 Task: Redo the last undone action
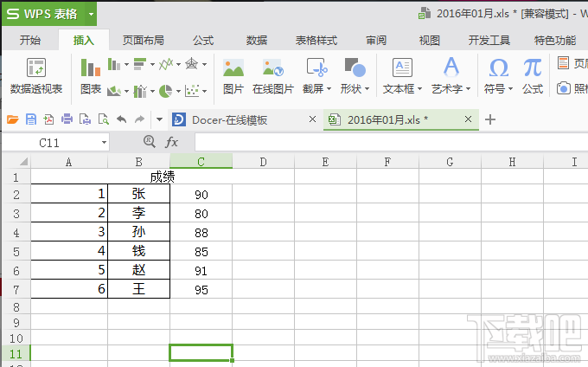[x=139, y=119]
